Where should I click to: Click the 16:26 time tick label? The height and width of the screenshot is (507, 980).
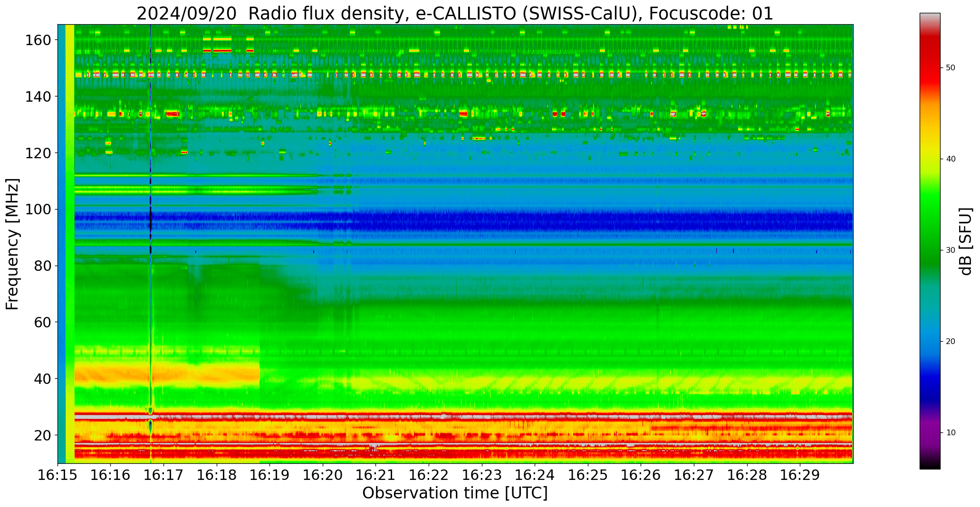(x=641, y=475)
